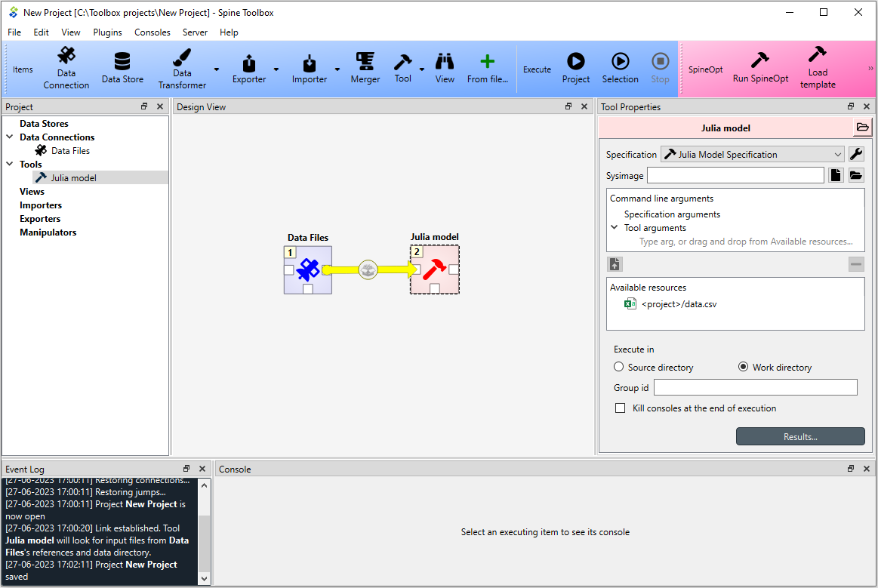Screen dimensions: 878x588
Task: Open the Tool specification editor wrench icon
Action: click(856, 154)
